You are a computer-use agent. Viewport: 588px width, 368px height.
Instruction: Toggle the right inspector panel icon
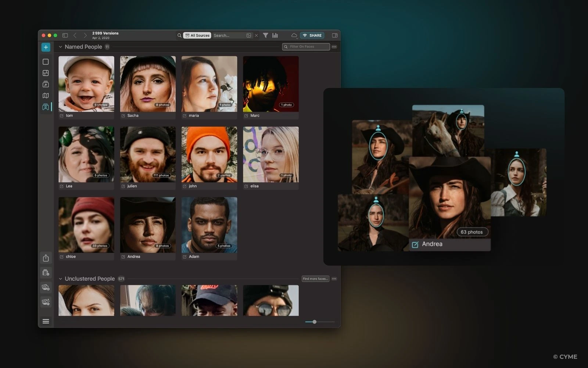(x=335, y=35)
